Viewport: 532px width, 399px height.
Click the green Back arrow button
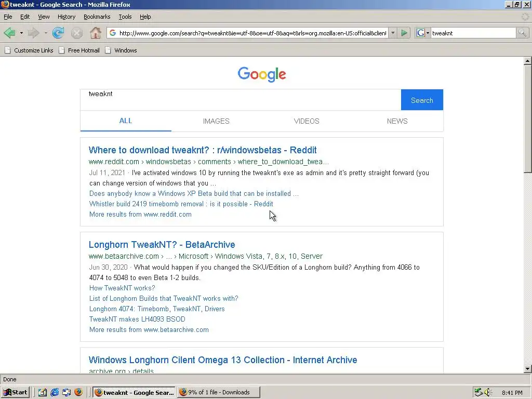pos(9,33)
